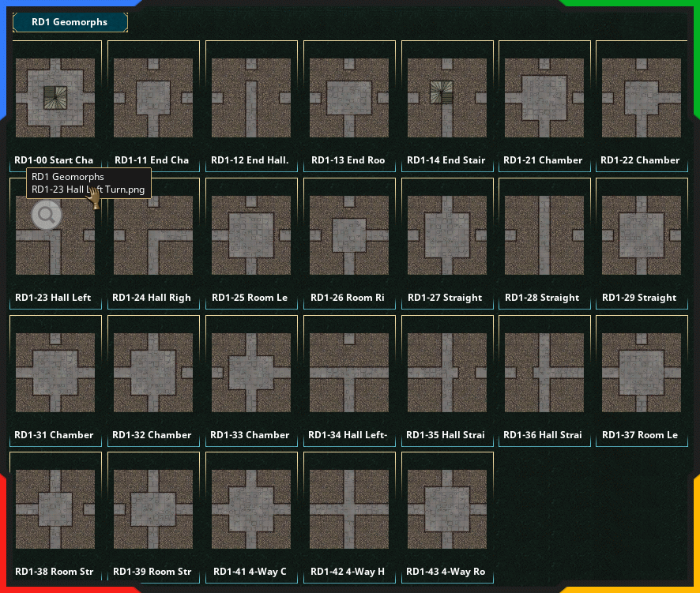Click the RD1-28 Straight tile image
Image resolution: width=700 pixels, height=593 pixels.
(x=544, y=235)
